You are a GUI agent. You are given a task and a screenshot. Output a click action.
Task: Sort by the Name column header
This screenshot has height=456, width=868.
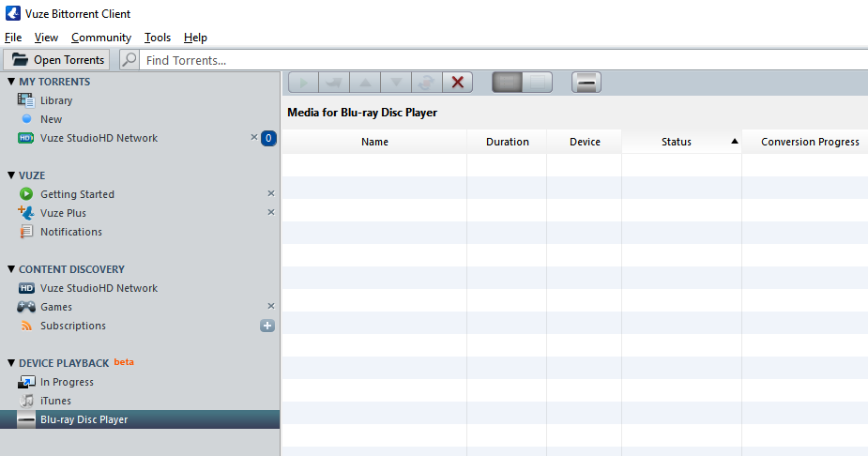click(374, 142)
